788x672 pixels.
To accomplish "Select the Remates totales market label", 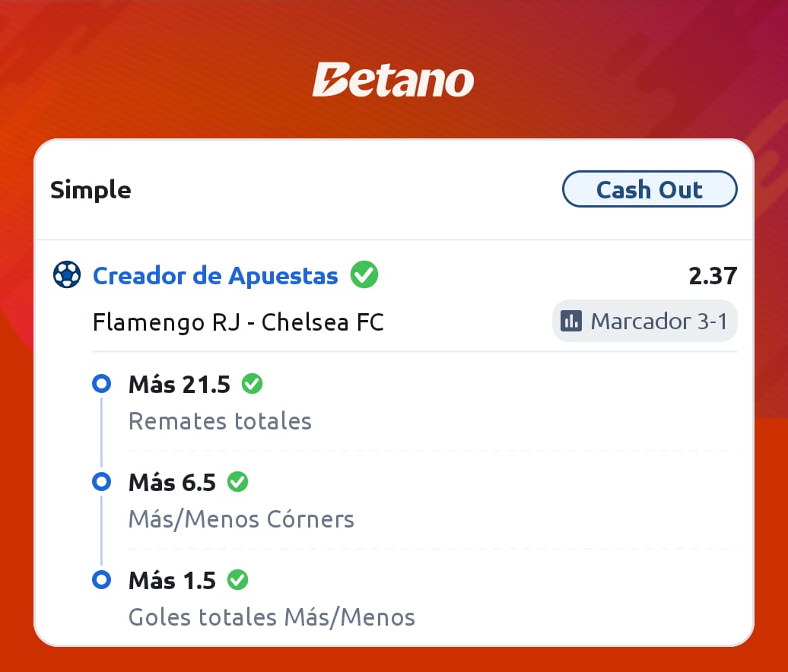I will pos(220,421).
